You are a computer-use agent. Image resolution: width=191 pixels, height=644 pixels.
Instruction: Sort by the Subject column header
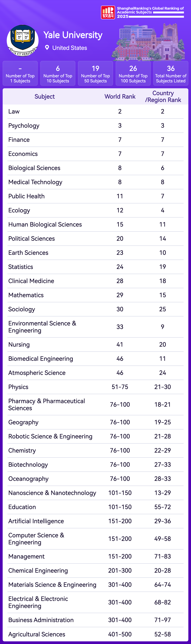pos(45,97)
